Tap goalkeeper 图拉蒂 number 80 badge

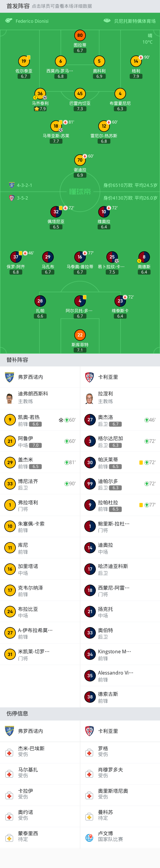coord(80,35)
